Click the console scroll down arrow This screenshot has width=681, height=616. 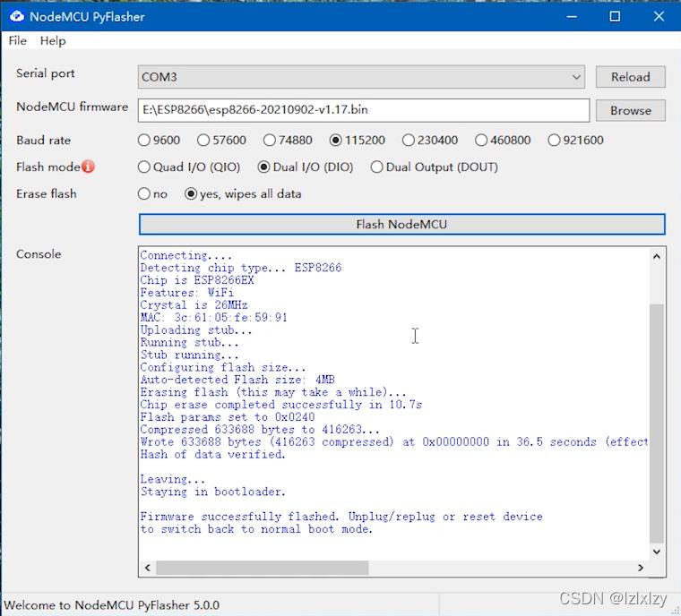tap(657, 552)
